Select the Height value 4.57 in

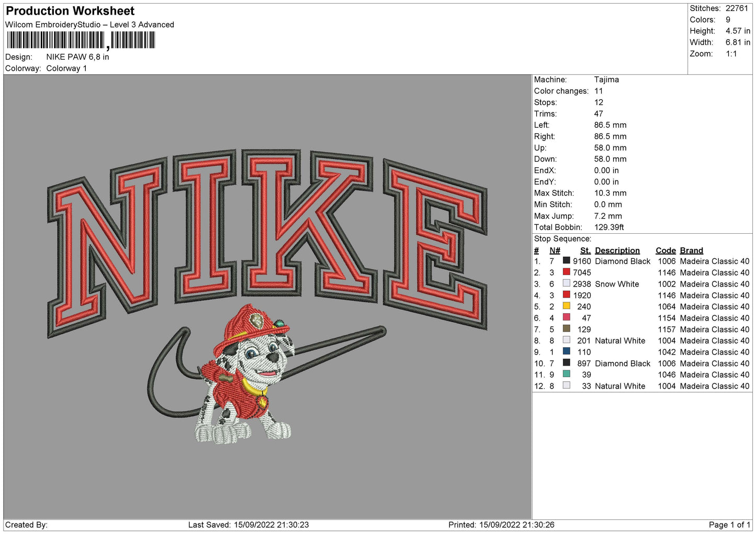tap(738, 31)
